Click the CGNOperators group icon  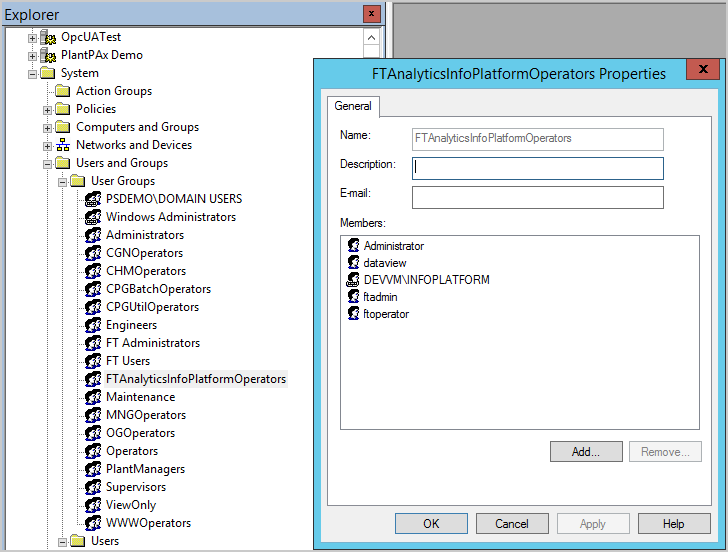(93, 253)
